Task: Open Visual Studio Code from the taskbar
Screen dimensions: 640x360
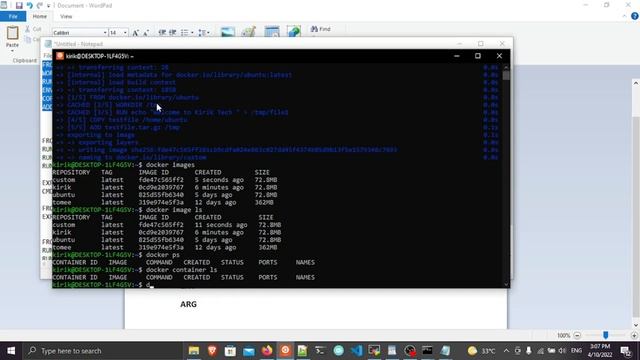Action: (x=356, y=351)
